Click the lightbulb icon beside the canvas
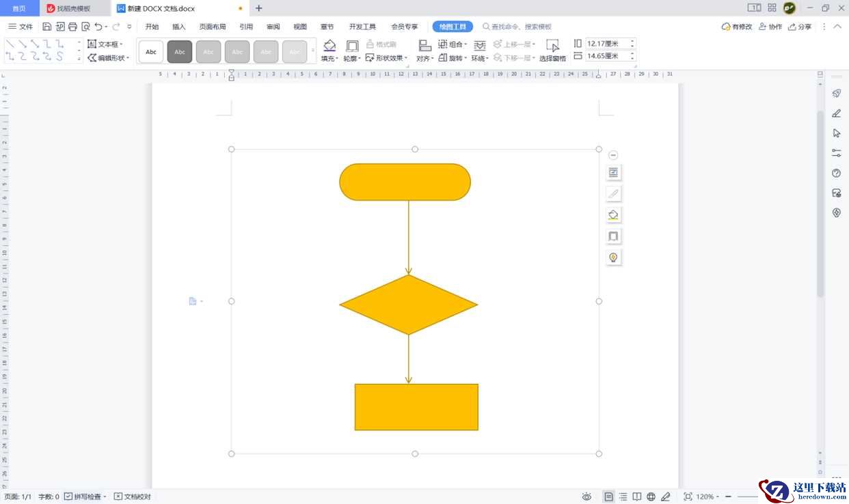 (613, 257)
